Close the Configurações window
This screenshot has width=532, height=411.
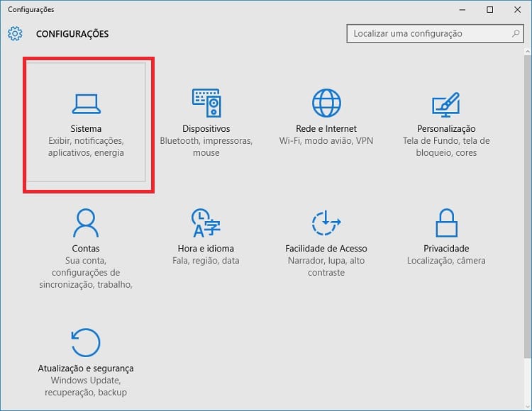517,10
